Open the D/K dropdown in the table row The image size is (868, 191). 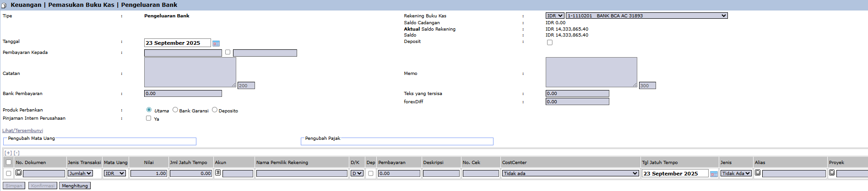click(357, 174)
